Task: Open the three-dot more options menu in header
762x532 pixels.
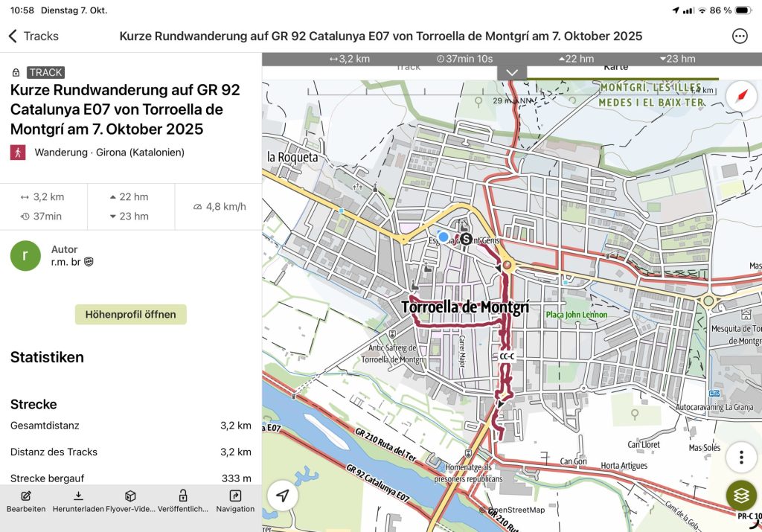Action: [740, 36]
